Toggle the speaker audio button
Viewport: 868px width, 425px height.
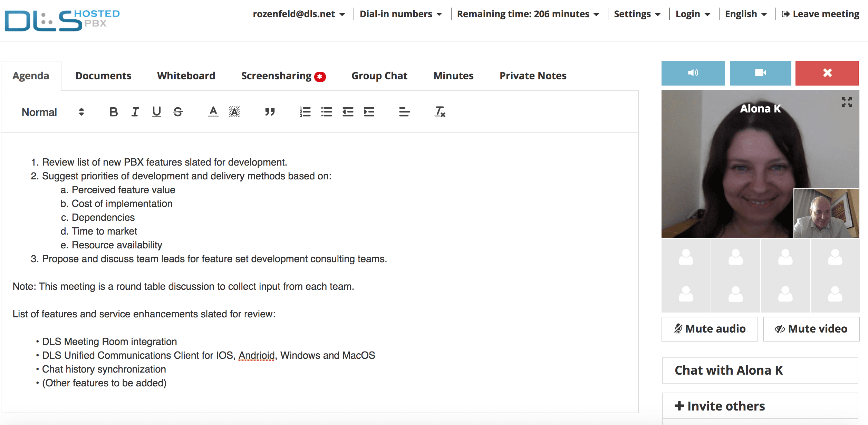tap(693, 73)
